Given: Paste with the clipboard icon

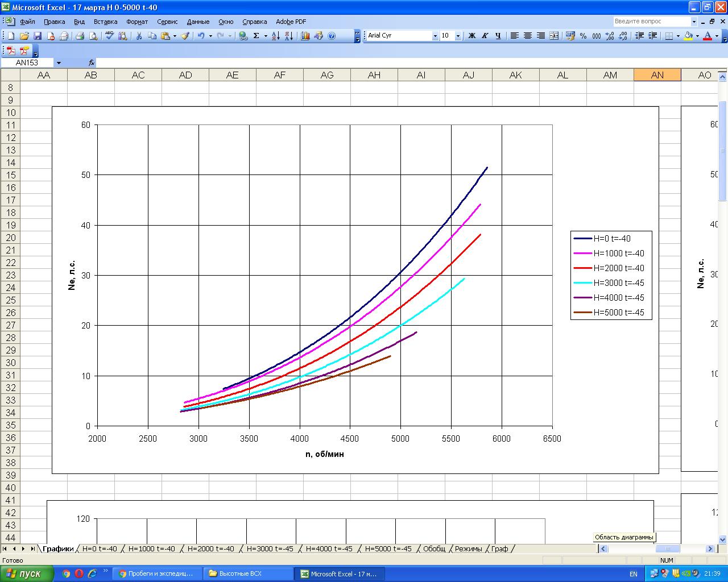Looking at the screenshot, I should [165, 36].
